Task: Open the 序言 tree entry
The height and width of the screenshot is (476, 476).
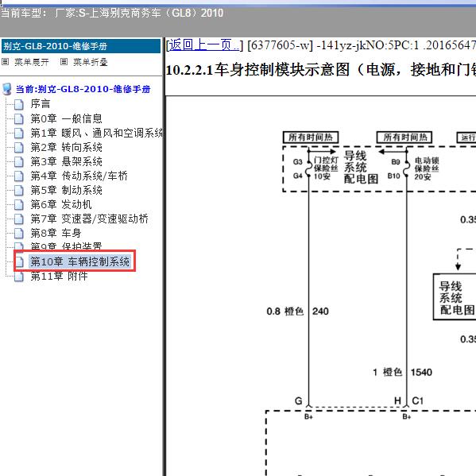Action: tap(40, 104)
